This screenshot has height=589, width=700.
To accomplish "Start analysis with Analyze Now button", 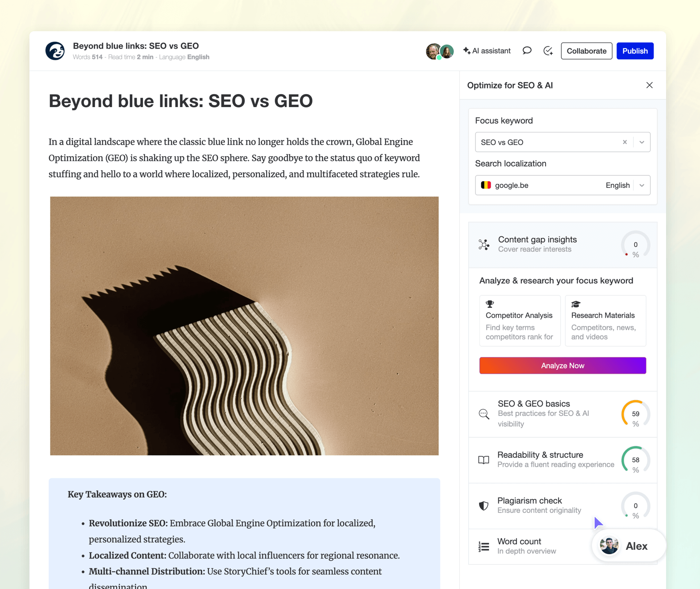I will [x=562, y=365].
